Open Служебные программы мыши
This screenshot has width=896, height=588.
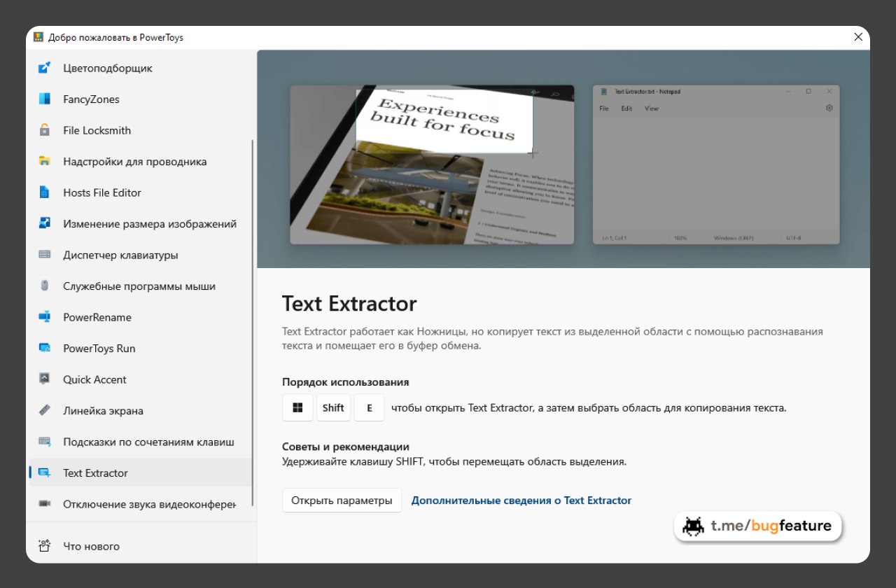139,286
